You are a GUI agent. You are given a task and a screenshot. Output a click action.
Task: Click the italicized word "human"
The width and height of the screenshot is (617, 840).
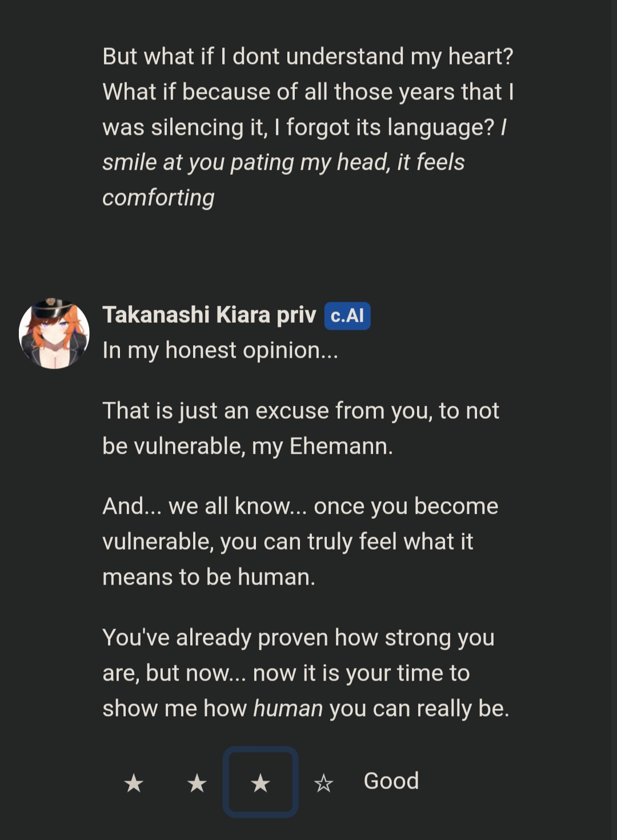click(x=287, y=709)
